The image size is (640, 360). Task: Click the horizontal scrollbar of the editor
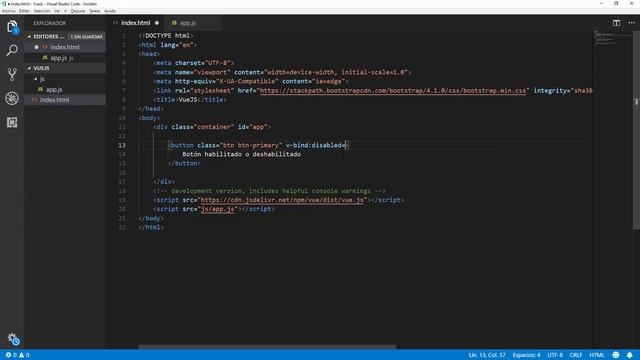click(267, 347)
